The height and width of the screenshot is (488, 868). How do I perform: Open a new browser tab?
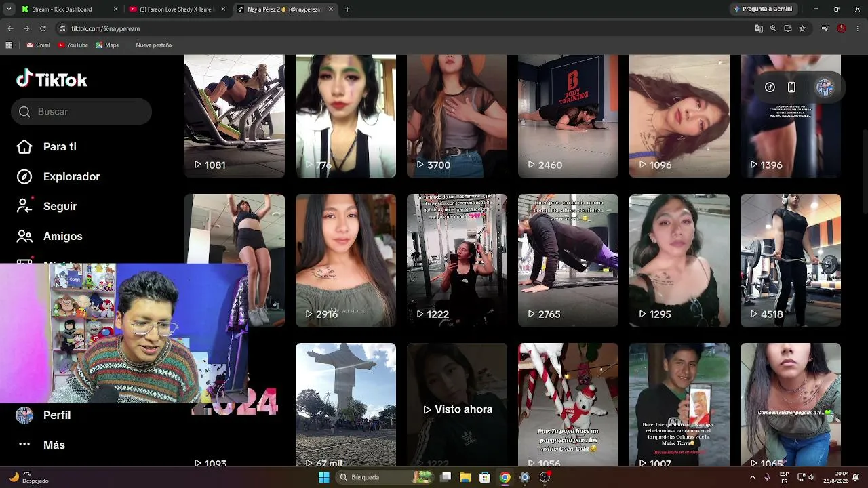347,9
